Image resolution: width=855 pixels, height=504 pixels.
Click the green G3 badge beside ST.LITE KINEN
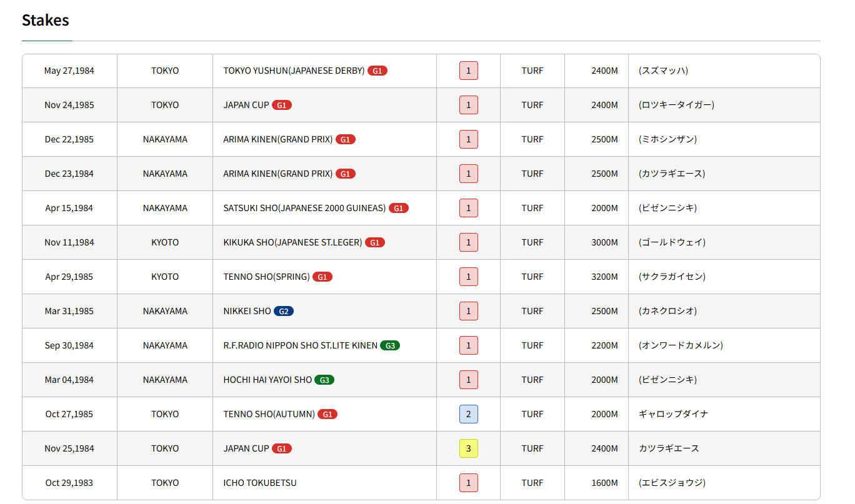pyautogui.click(x=390, y=345)
